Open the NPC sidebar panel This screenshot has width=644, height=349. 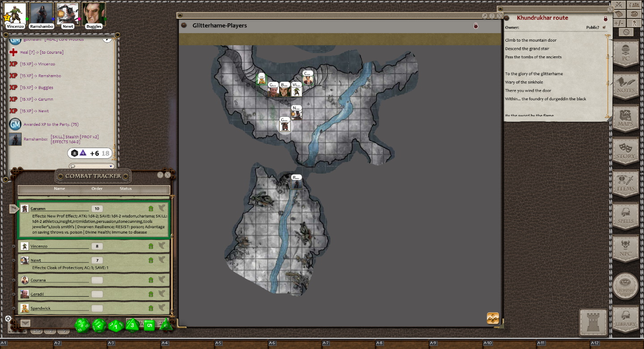[x=626, y=248]
